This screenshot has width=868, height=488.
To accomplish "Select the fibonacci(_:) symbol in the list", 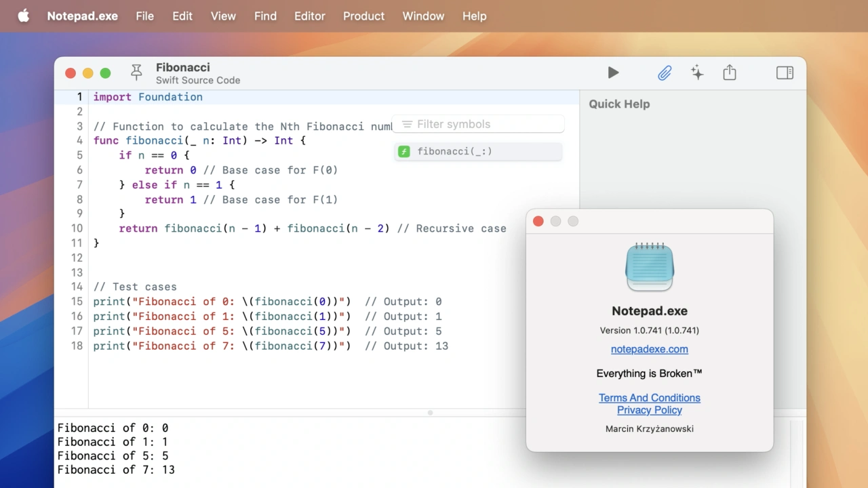I will [455, 152].
